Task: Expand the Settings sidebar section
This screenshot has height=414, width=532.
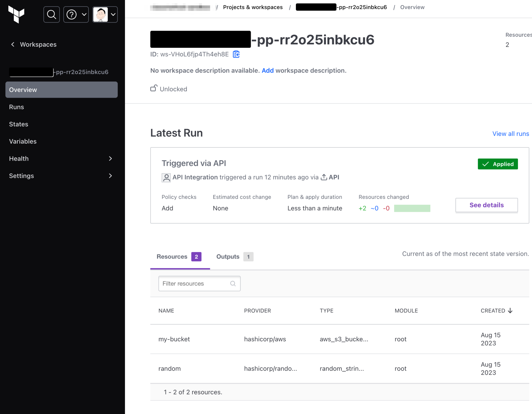Action: point(110,176)
